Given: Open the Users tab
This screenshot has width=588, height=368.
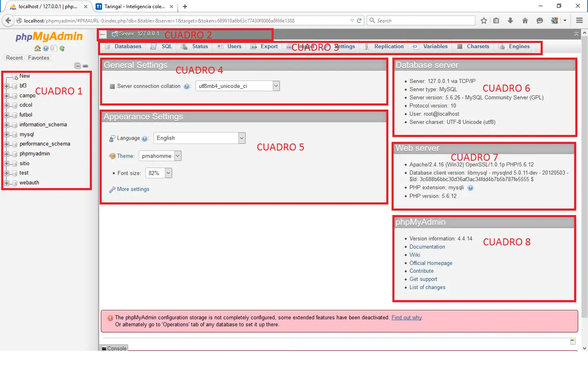Looking at the screenshot, I should (x=229, y=47).
